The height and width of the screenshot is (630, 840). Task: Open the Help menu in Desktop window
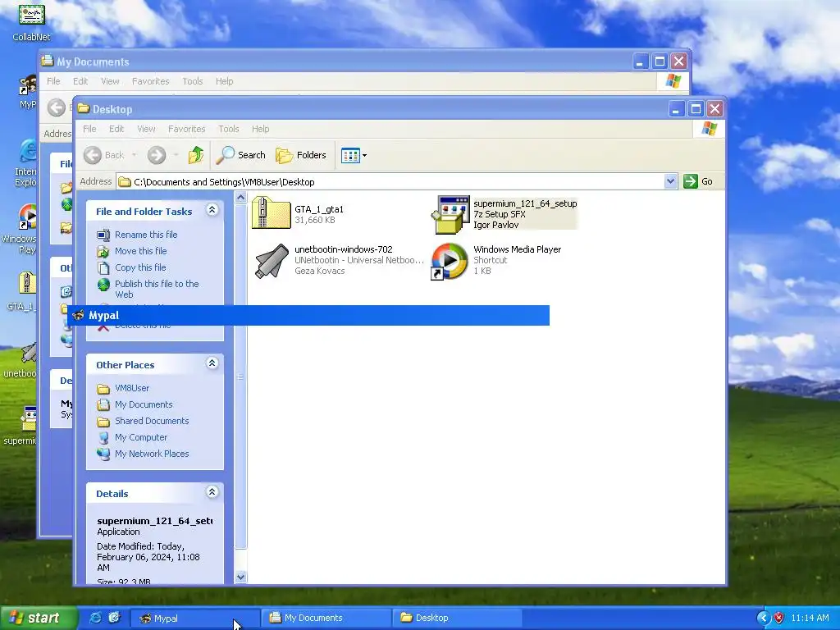(x=260, y=129)
